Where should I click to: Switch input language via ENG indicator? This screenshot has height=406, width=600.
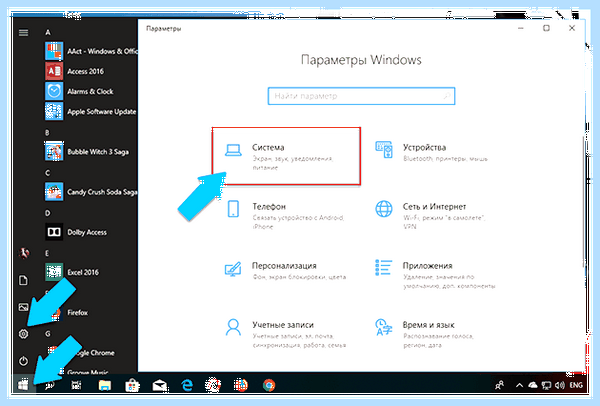pos(576,385)
